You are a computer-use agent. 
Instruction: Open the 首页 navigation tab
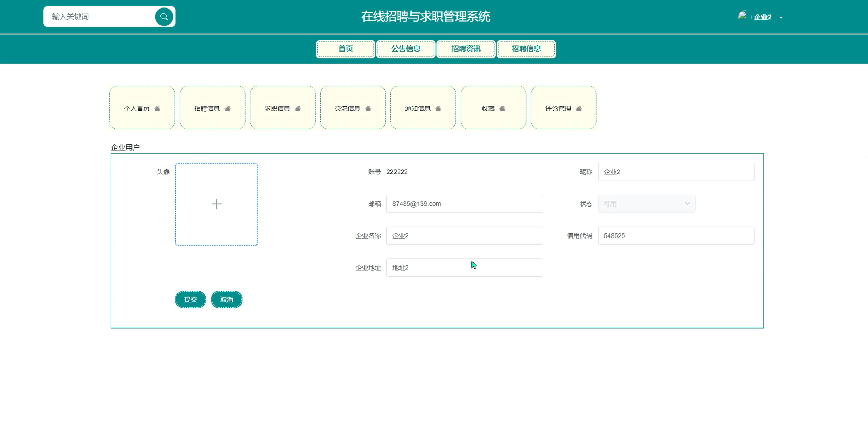pos(345,49)
